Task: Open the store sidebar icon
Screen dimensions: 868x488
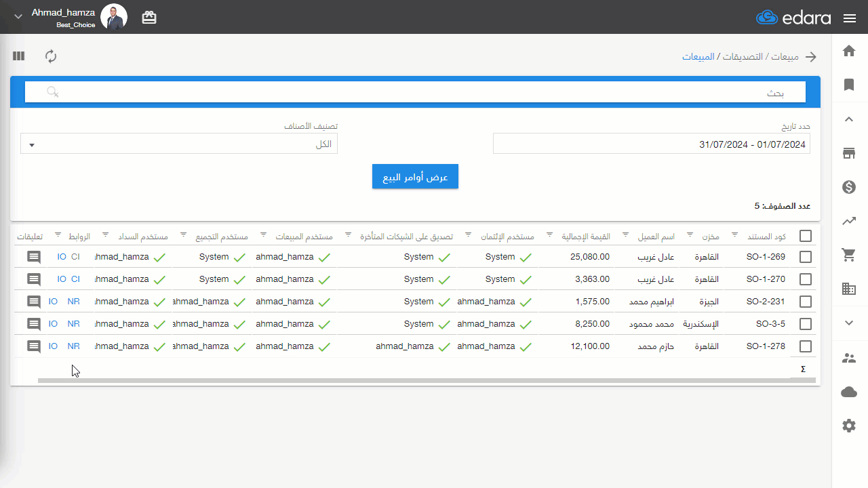Action: pyautogui.click(x=848, y=153)
